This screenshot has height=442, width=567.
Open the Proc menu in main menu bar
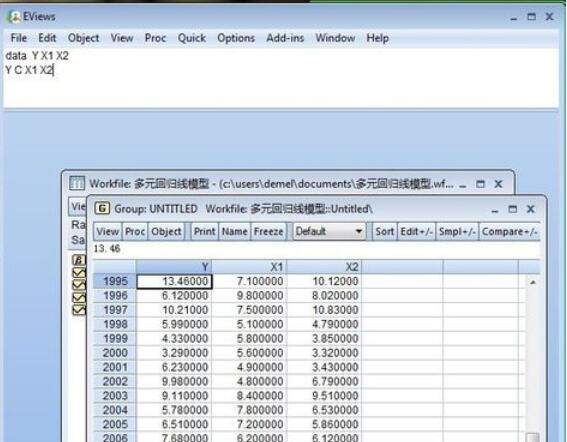(x=155, y=38)
